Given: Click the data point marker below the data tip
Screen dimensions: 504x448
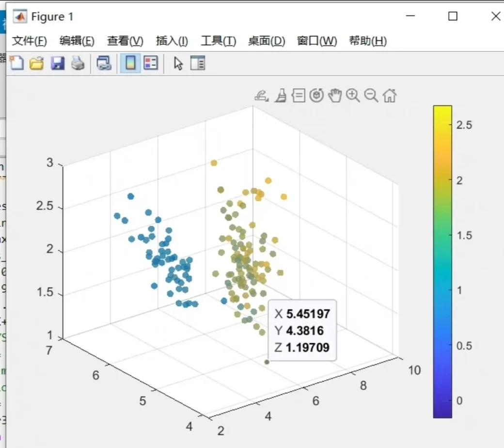Looking at the screenshot, I should coord(267,362).
